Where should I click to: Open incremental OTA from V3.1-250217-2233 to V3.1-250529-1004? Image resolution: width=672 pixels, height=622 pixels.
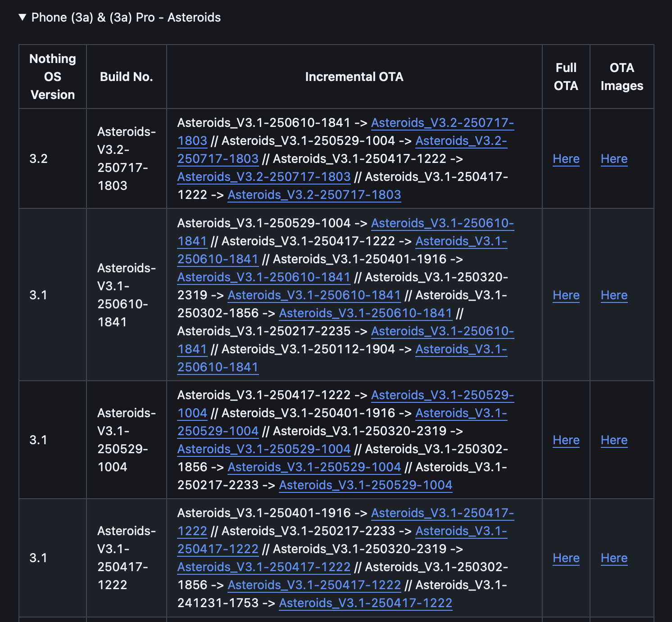pos(365,485)
